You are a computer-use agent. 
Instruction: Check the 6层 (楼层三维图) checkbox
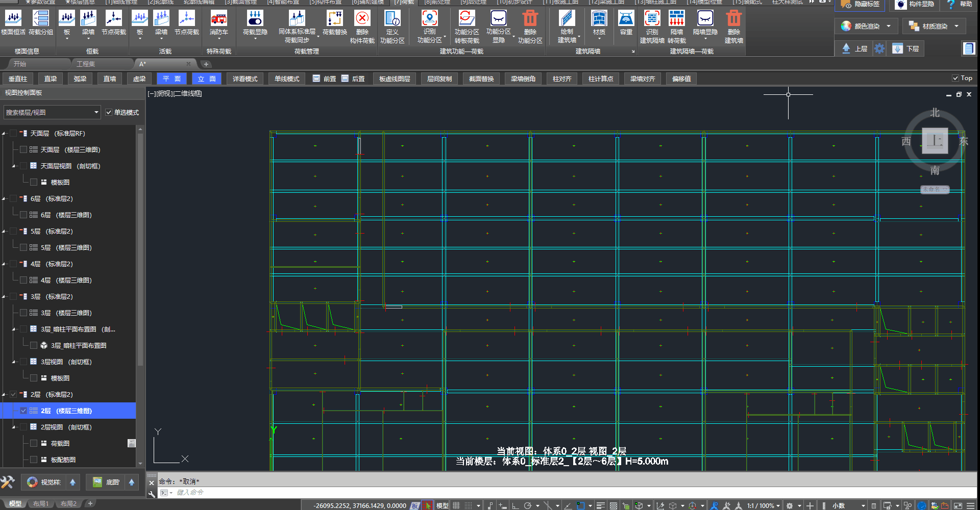click(x=23, y=215)
